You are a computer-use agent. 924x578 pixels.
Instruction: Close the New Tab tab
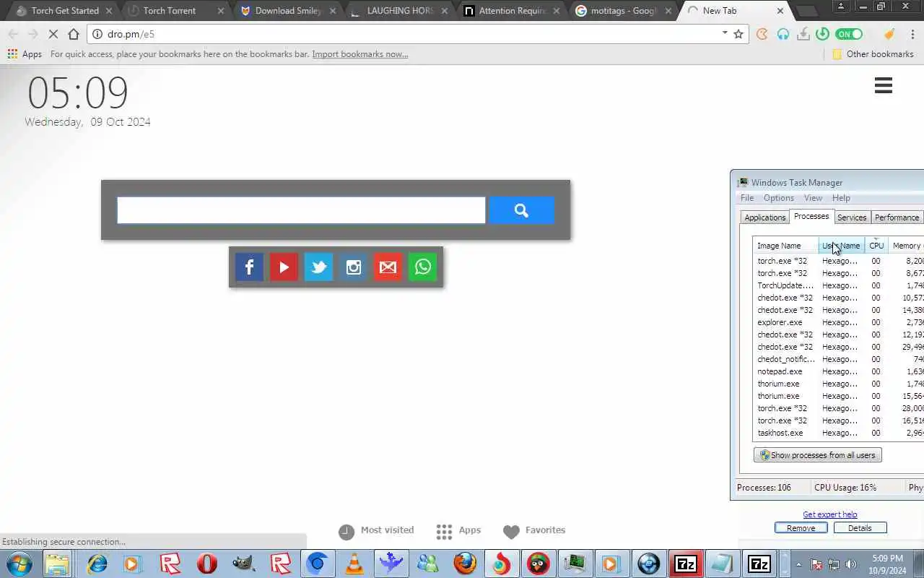(x=780, y=11)
